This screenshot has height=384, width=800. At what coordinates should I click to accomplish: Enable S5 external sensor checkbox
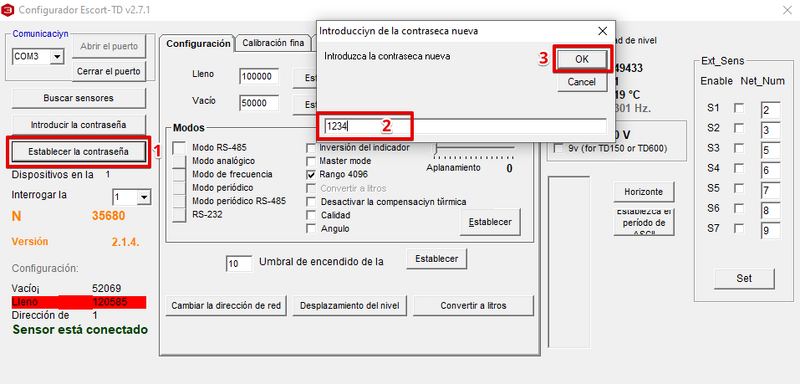[739, 188]
